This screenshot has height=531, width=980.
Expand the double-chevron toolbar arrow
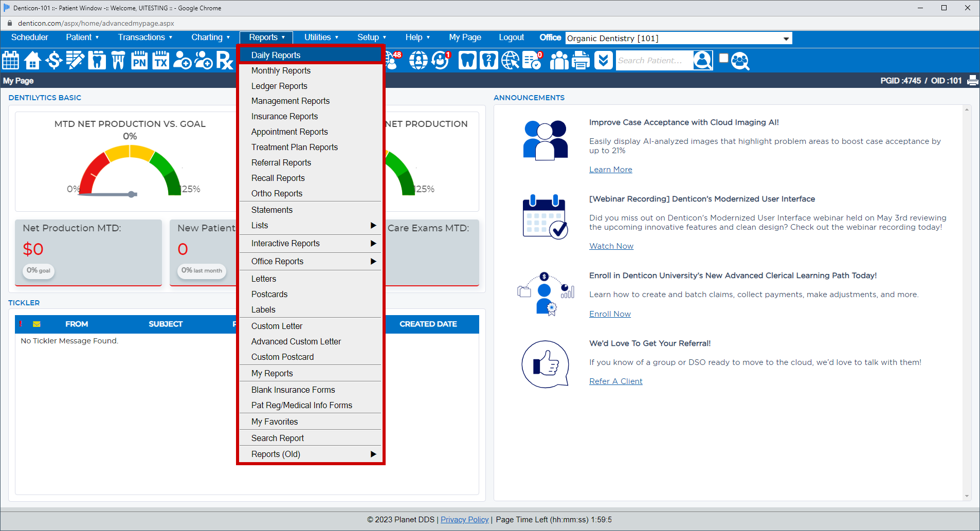pos(604,61)
